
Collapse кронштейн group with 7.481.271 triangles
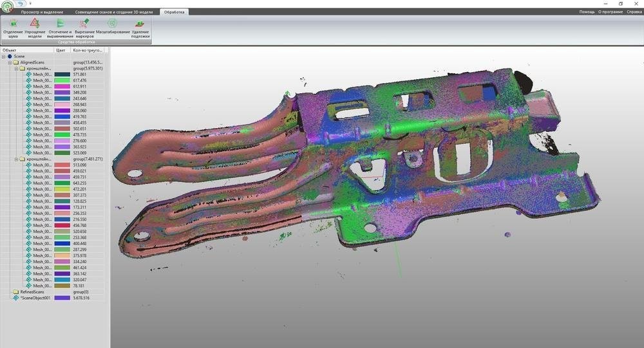click(17, 160)
